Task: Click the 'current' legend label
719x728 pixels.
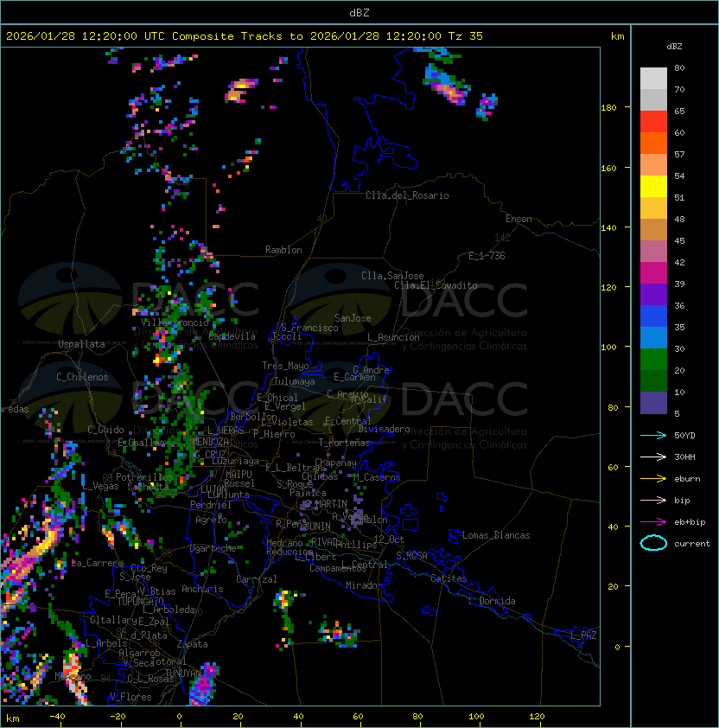Action: pos(692,544)
